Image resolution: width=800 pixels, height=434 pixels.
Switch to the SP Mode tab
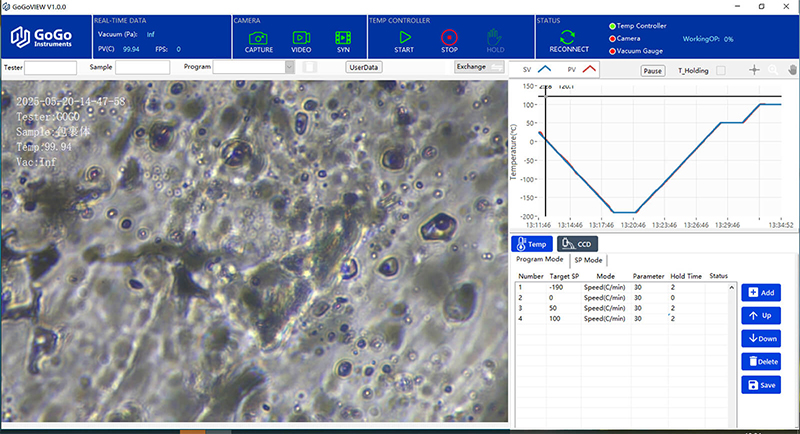coord(587,259)
